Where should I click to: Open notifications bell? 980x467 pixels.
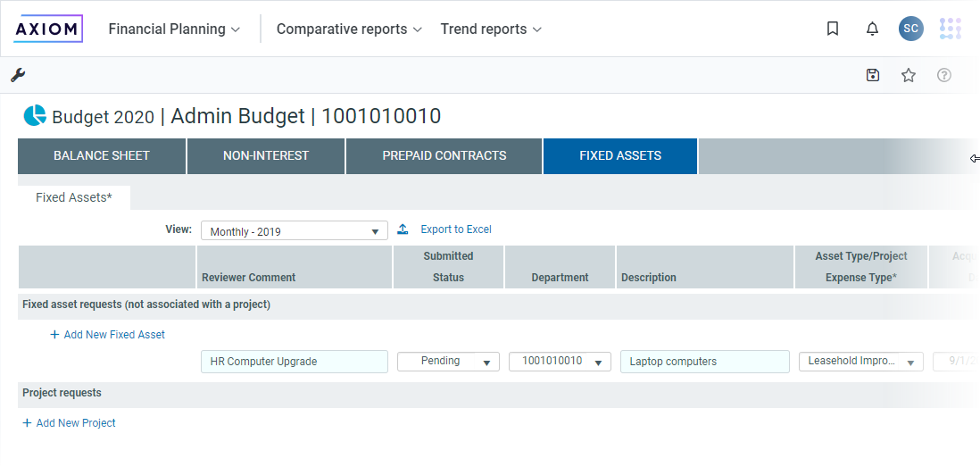(x=873, y=29)
